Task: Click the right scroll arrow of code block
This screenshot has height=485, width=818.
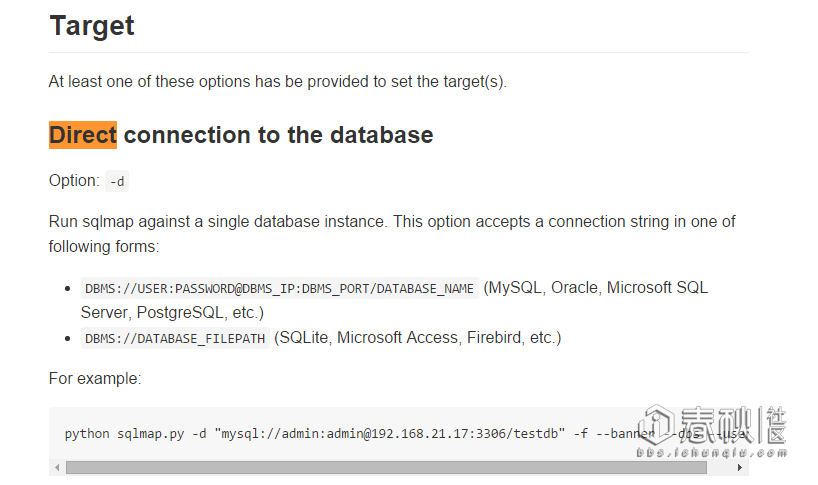Action: tap(741, 467)
